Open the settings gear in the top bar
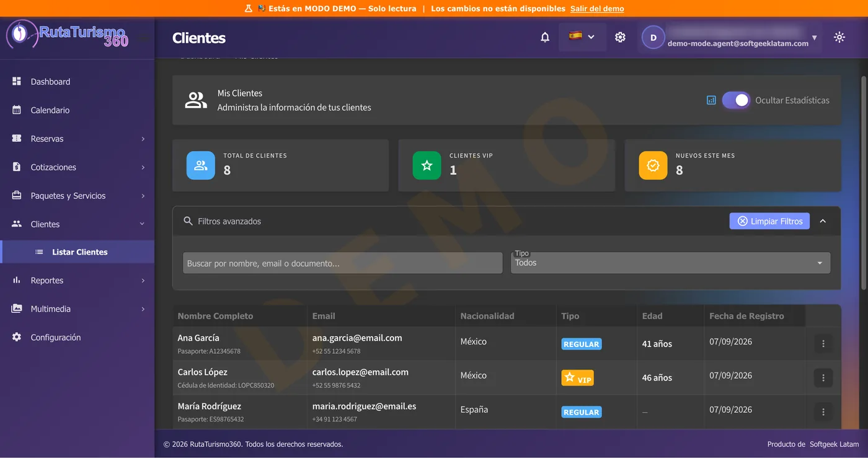Viewport: 868px width, 458px height. (x=620, y=37)
